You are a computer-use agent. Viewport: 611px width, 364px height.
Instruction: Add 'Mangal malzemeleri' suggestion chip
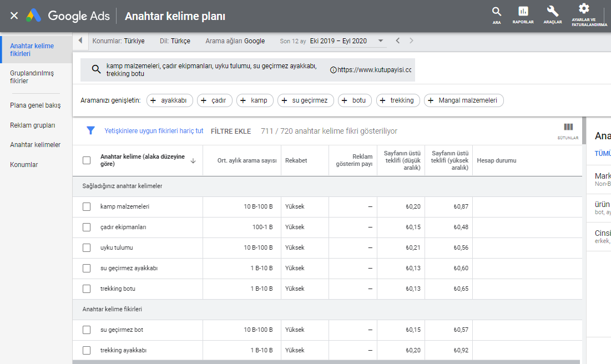coord(464,100)
